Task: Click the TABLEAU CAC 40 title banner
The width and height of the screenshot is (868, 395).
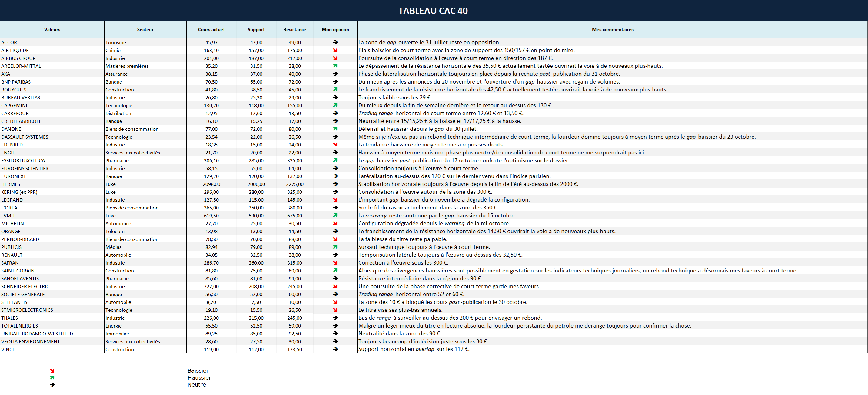Action: [433, 11]
